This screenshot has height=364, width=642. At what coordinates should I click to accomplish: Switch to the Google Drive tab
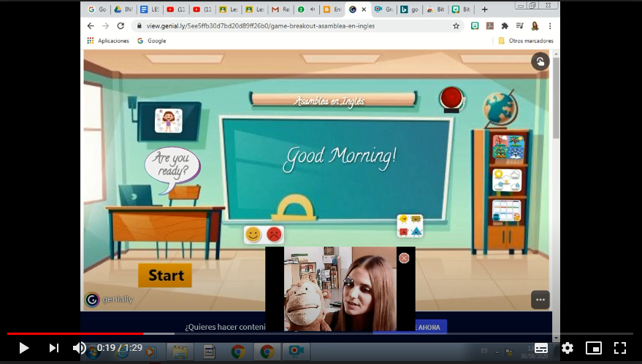click(x=123, y=9)
